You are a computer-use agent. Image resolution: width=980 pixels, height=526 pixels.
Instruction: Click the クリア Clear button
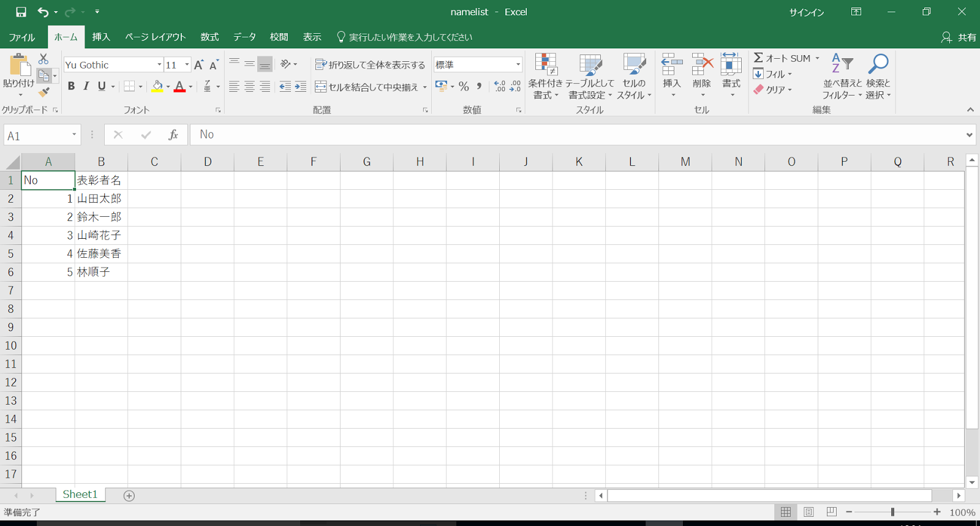pyautogui.click(x=772, y=89)
